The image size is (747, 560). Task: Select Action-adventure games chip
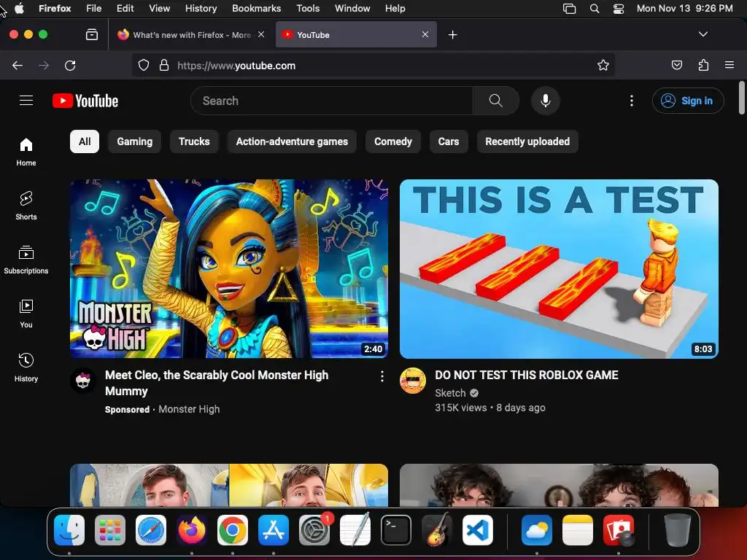(292, 141)
